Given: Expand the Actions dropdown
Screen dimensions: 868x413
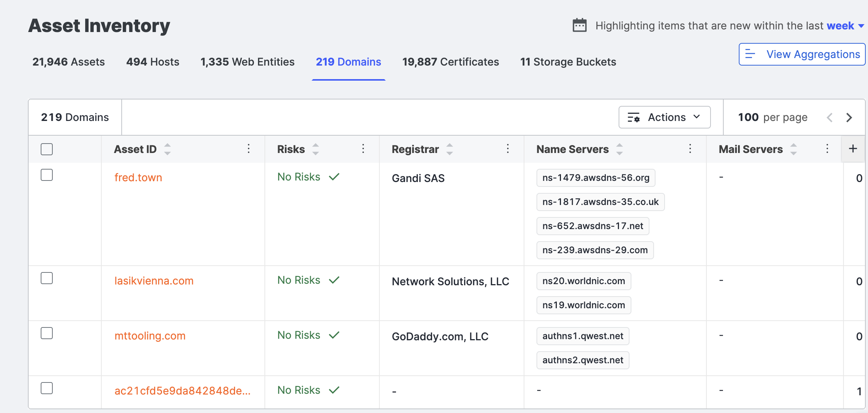Looking at the screenshot, I should (665, 118).
